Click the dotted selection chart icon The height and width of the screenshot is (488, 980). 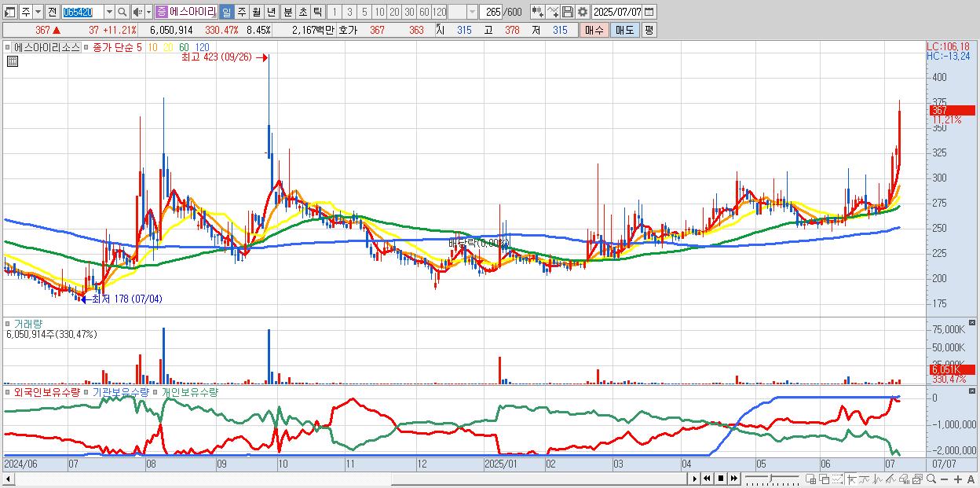[x=837, y=479]
